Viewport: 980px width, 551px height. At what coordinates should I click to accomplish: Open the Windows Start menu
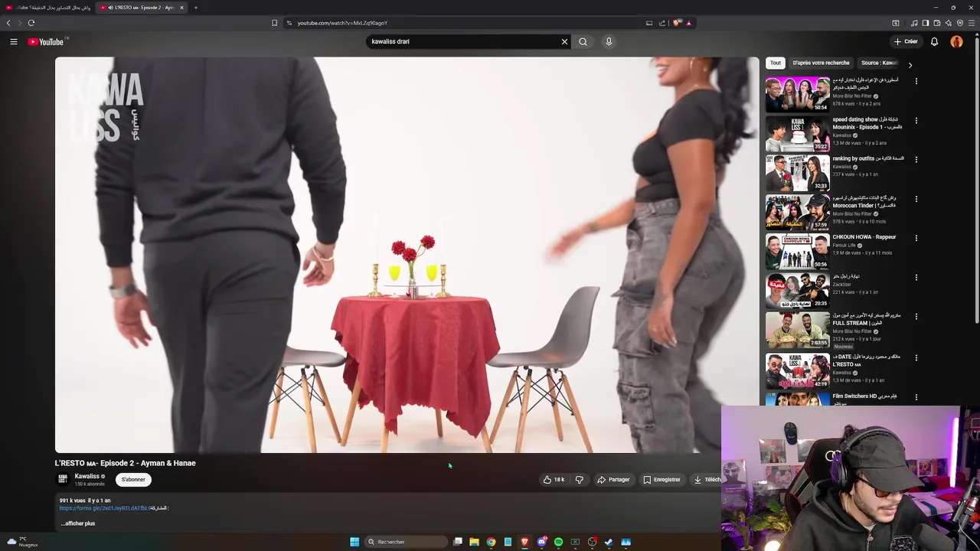coord(354,542)
